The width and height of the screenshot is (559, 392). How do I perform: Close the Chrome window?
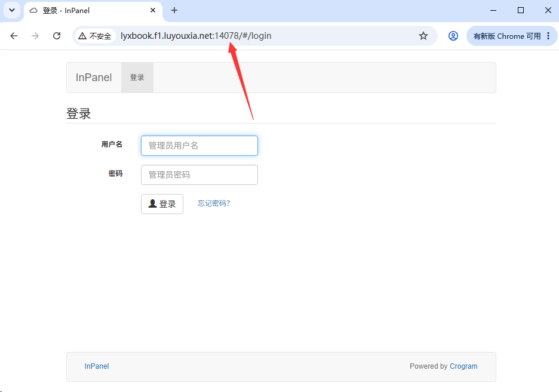pos(548,10)
